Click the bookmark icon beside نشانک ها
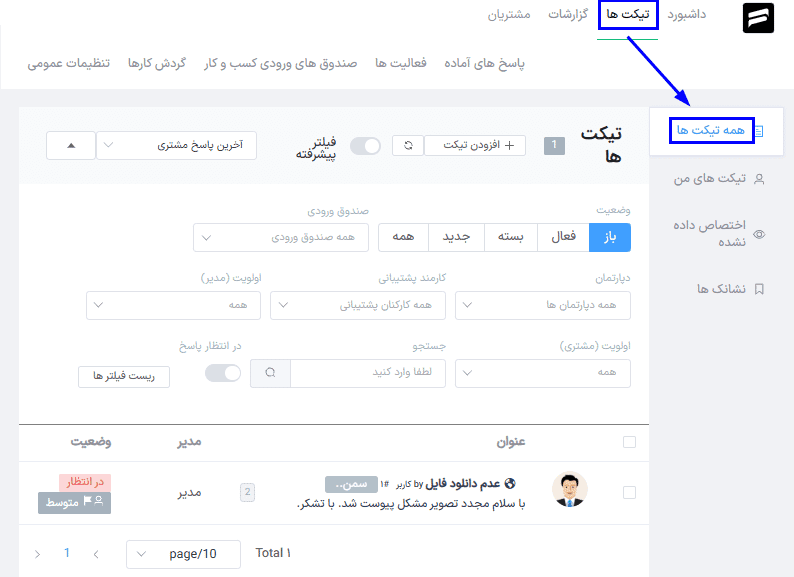This screenshot has width=794, height=577. (x=759, y=289)
